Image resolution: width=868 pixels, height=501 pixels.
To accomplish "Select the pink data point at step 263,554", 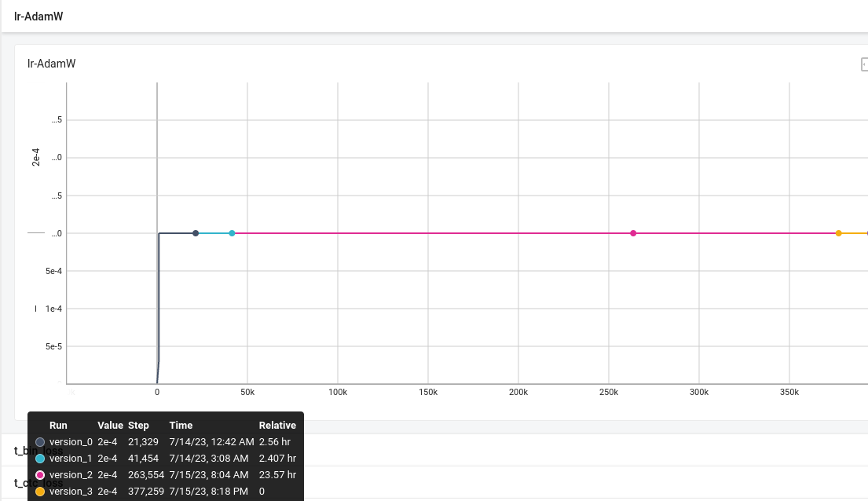I will tap(633, 232).
